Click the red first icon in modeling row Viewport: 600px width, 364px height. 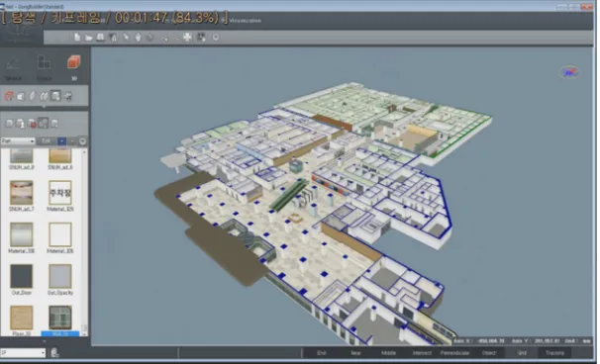click(9, 96)
